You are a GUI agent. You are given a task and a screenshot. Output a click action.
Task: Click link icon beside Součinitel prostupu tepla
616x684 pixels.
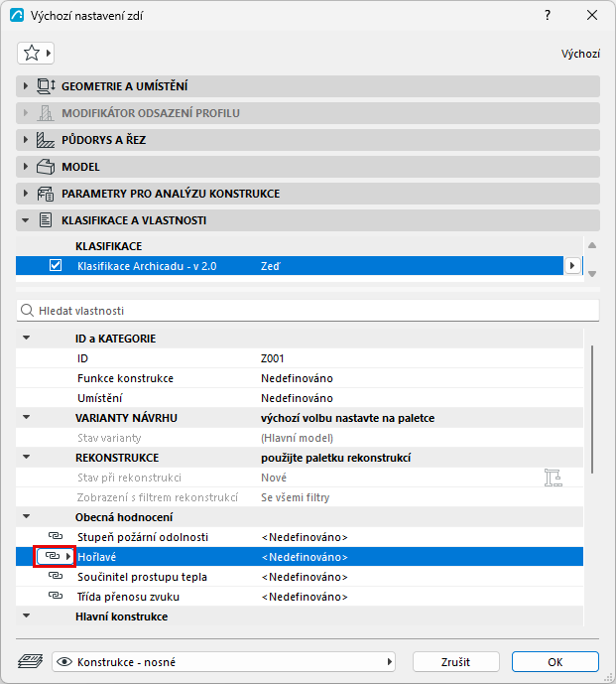(x=56, y=576)
